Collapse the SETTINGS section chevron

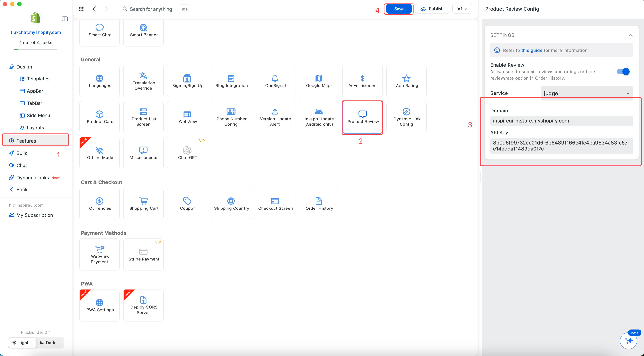pyautogui.click(x=630, y=35)
